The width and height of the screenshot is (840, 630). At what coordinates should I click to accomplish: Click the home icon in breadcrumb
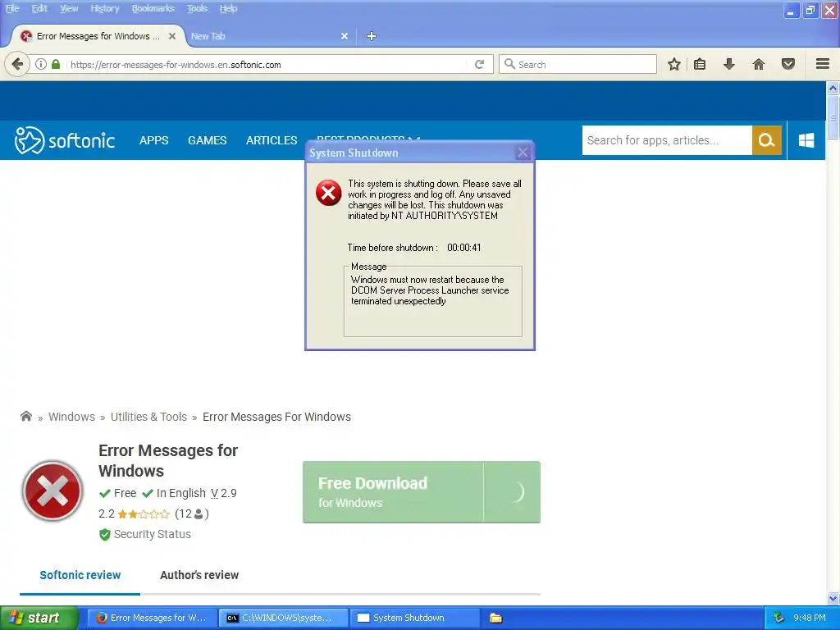click(25, 416)
